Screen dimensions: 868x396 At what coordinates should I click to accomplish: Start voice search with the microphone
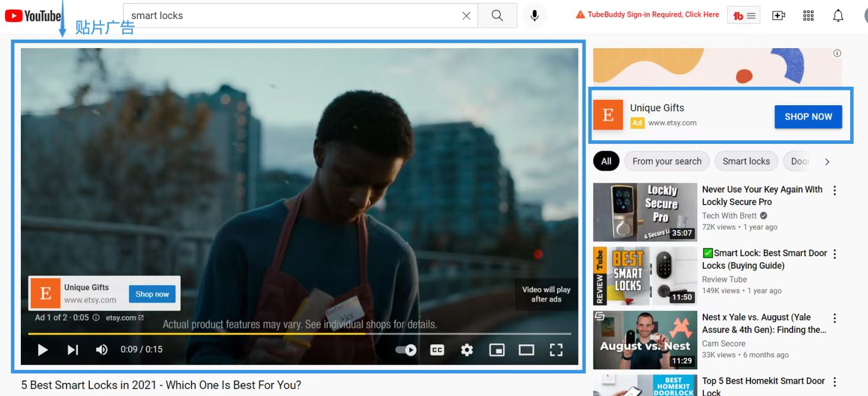click(534, 15)
